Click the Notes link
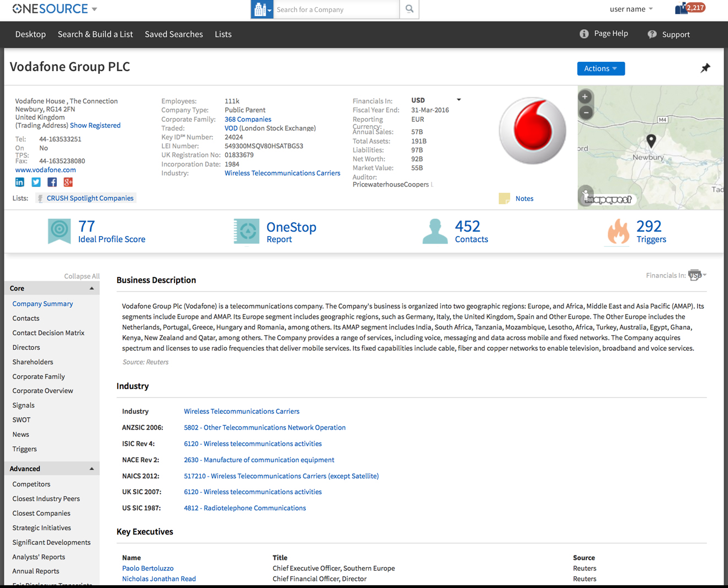 pos(524,199)
